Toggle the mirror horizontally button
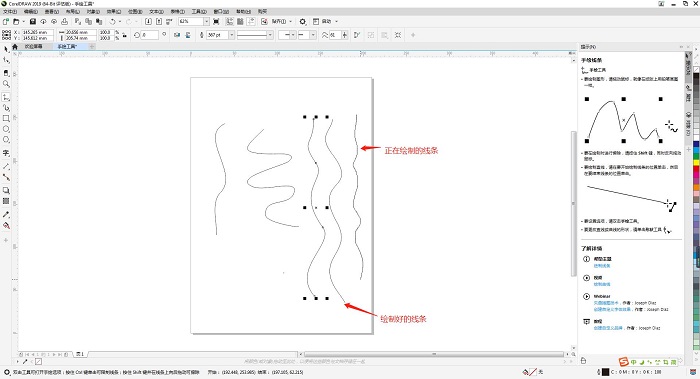The width and height of the screenshot is (700, 379). [x=177, y=35]
